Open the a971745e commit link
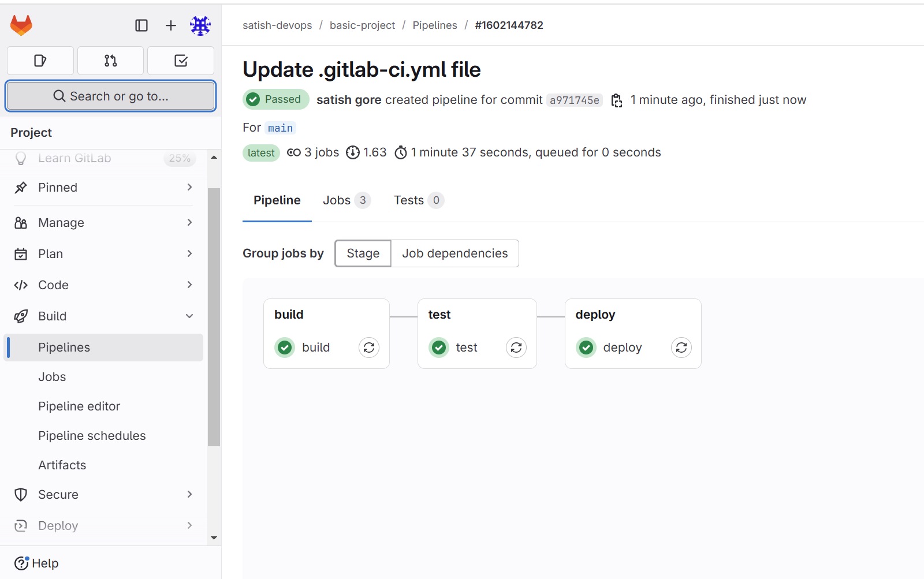The image size is (924, 579). [x=575, y=100]
